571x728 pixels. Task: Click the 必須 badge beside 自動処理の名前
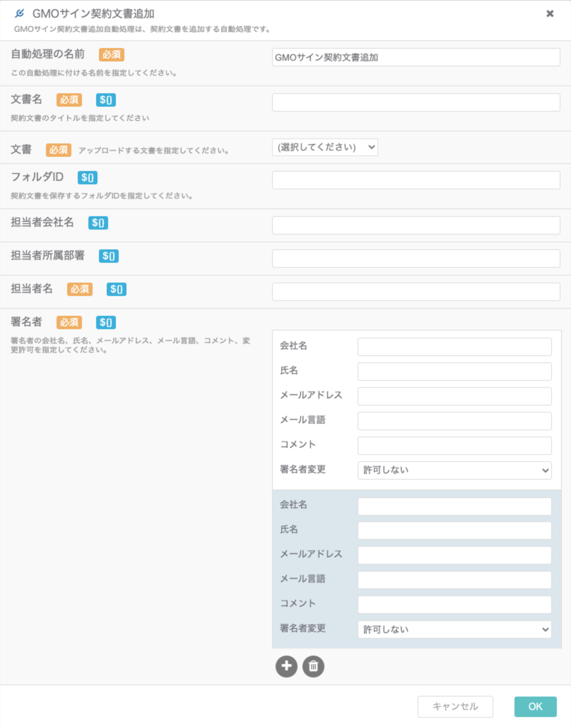111,55
